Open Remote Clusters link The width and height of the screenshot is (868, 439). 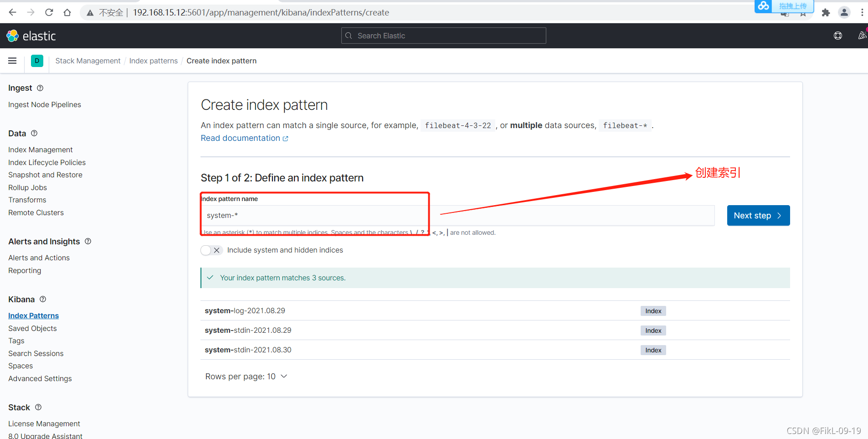(x=36, y=212)
